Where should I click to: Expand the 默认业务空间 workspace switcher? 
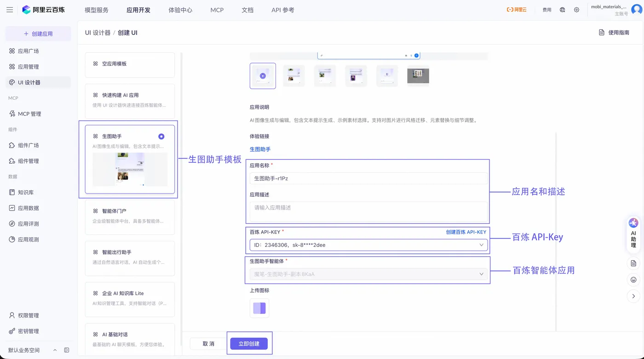55,350
